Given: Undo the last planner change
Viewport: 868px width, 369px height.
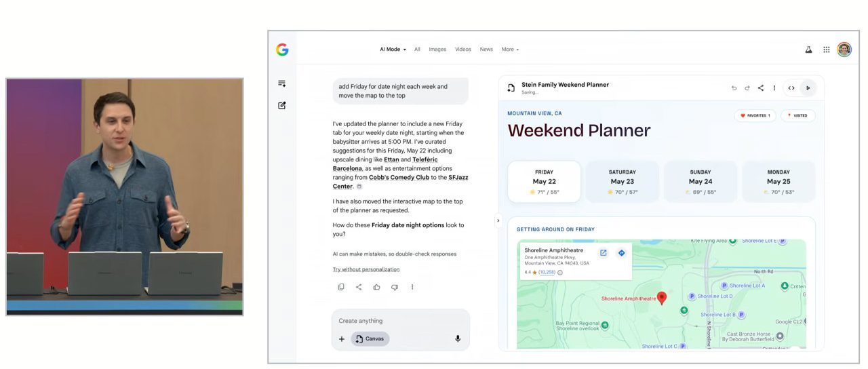Looking at the screenshot, I should coord(734,88).
